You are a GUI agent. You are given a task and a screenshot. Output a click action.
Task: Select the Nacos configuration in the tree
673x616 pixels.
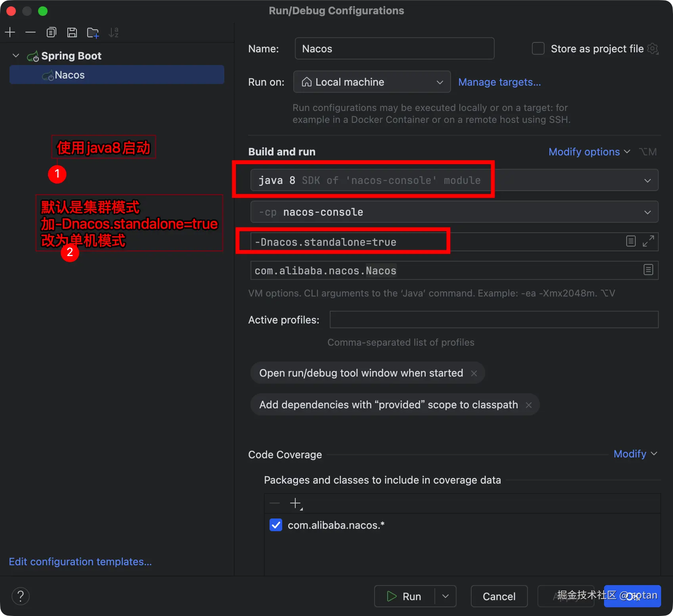pyautogui.click(x=117, y=75)
